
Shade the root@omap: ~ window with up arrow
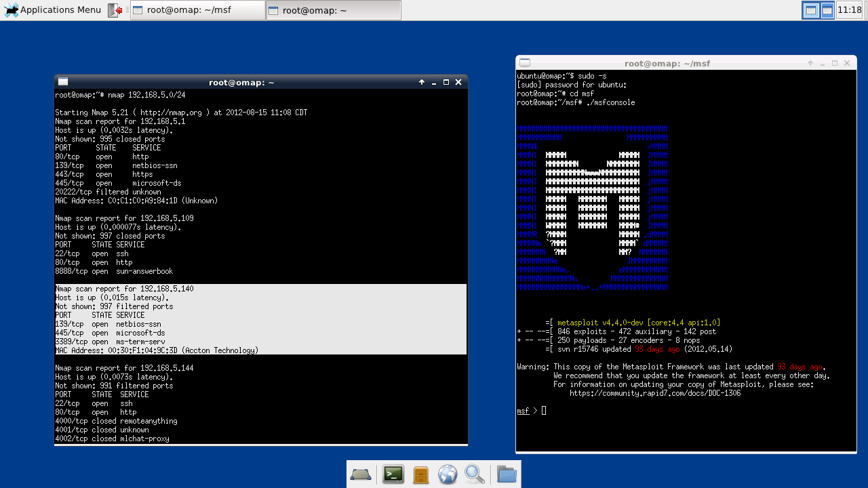coord(422,82)
